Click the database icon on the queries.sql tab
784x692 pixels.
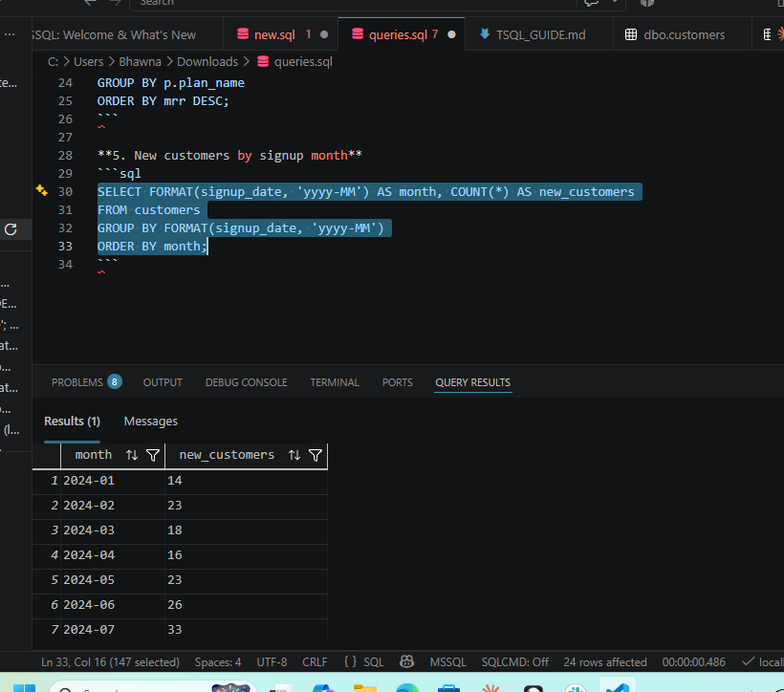[x=358, y=34]
